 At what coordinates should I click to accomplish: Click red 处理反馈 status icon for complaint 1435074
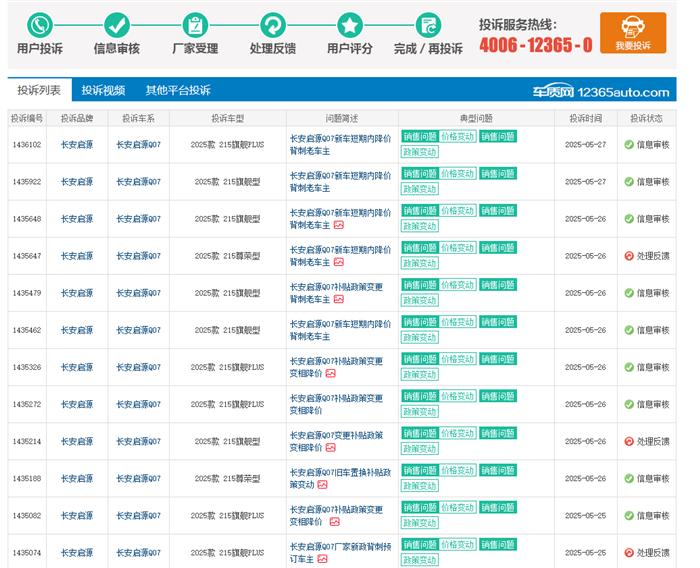click(x=629, y=552)
